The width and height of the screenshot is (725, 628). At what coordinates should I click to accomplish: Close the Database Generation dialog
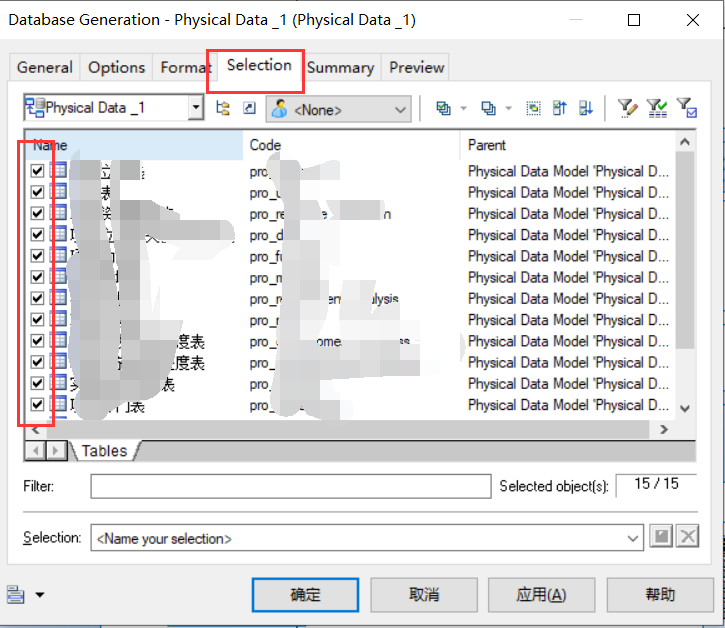point(693,20)
